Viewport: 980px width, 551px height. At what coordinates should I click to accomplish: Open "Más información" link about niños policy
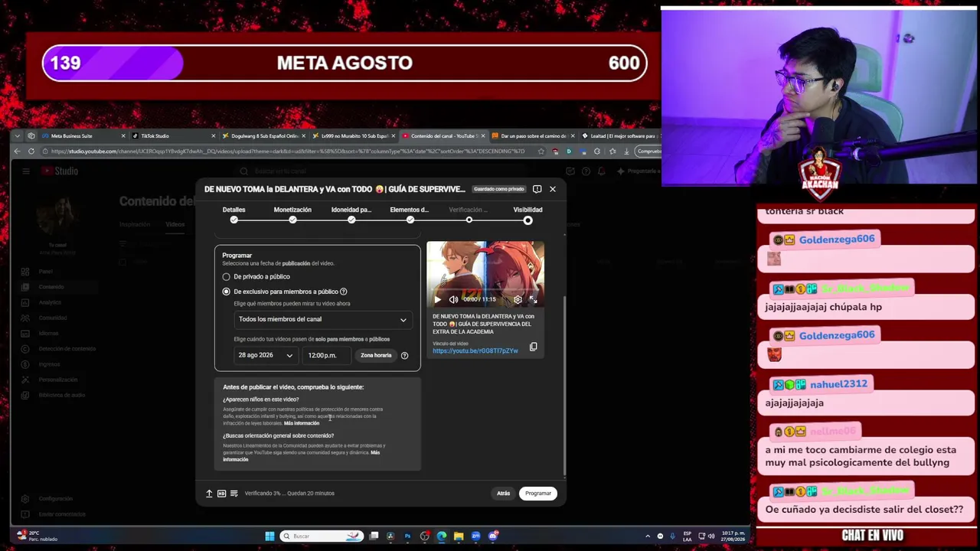point(302,423)
